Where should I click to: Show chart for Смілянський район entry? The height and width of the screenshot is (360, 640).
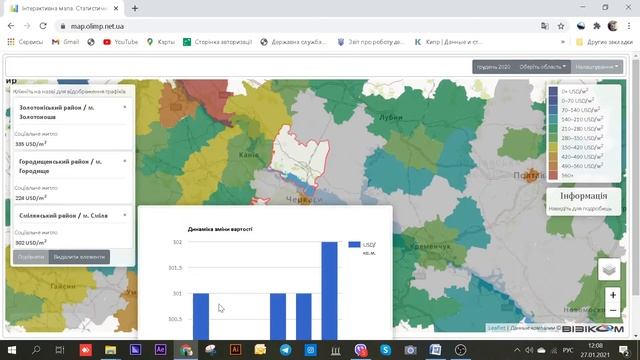tap(63, 216)
